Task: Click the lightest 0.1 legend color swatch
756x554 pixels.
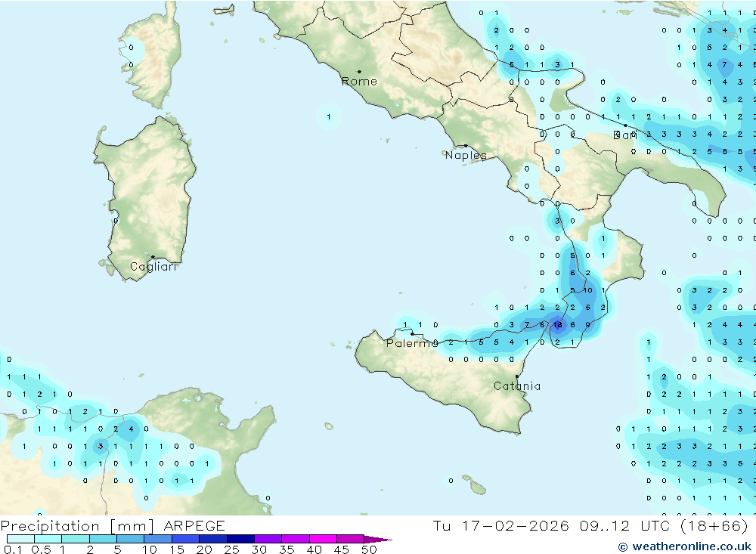Action: (x=20, y=539)
